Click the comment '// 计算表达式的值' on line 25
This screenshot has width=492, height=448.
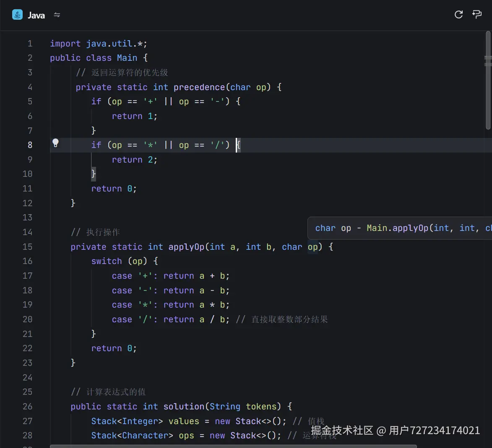point(108,392)
